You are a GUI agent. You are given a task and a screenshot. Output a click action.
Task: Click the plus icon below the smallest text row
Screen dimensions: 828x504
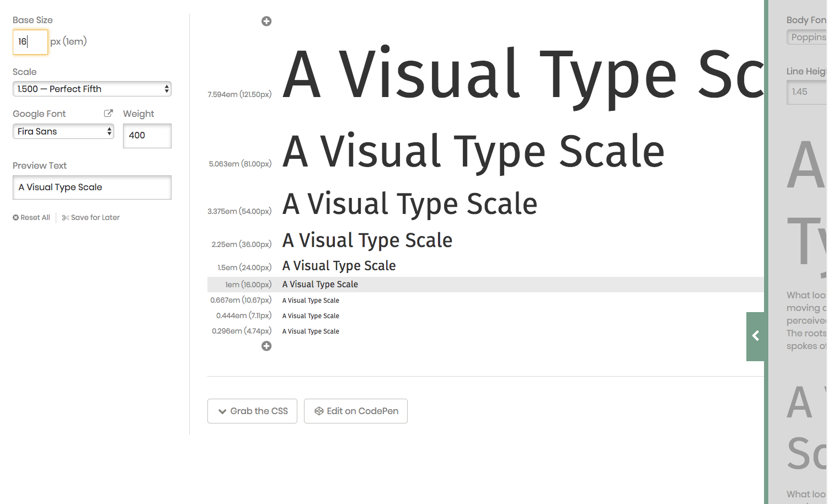tap(266, 346)
